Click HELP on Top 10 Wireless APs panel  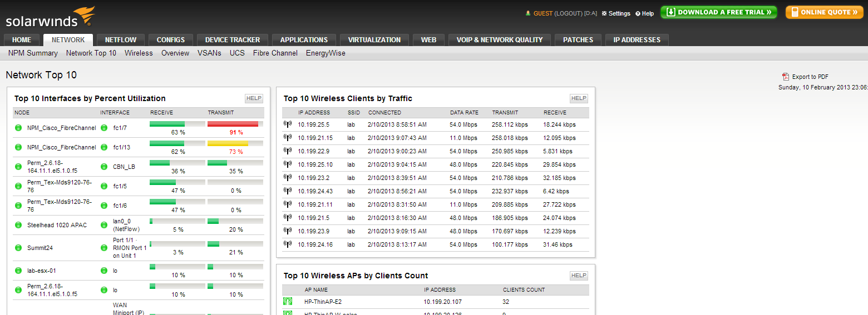point(579,276)
